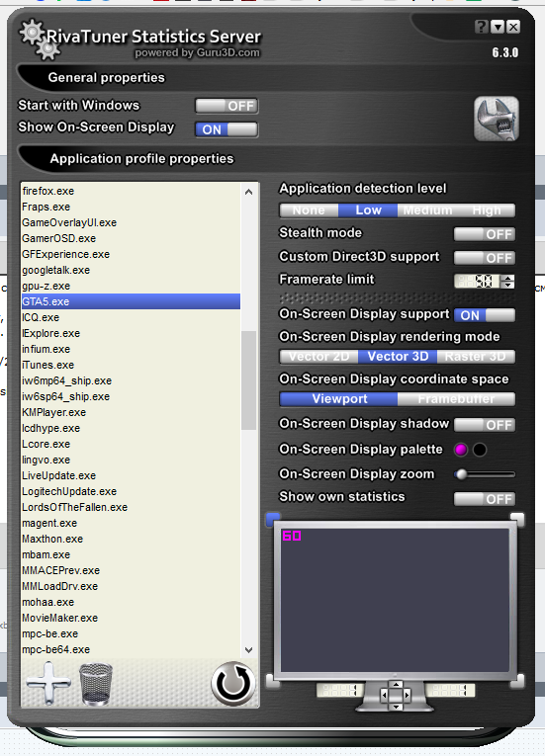Image resolution: width=545 pixels, height=756 pixels.
Task: Turn off On-Screen Display support
Action: [485, 315]
